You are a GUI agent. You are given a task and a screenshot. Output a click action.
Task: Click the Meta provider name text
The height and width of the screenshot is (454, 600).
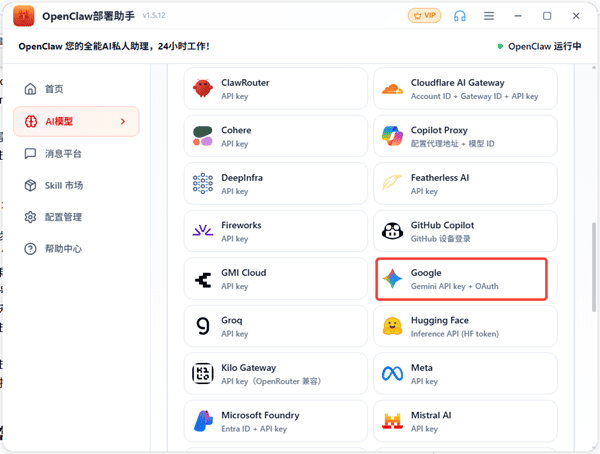422,367
